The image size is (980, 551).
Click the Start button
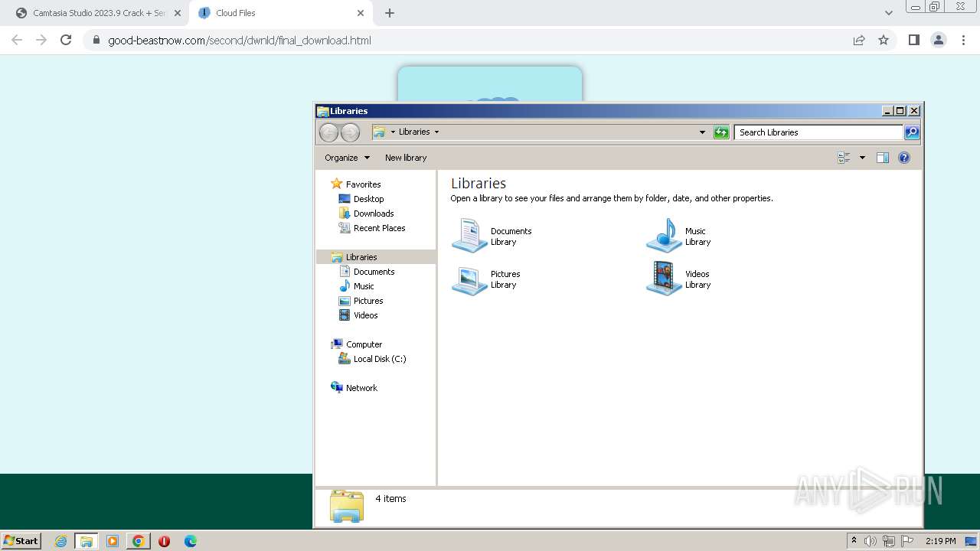(21, 540)
